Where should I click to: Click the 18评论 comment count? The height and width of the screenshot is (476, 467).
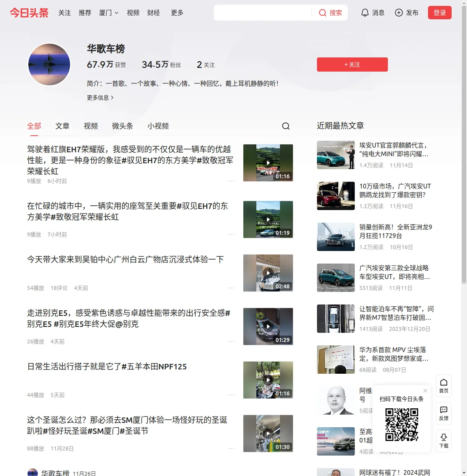point(59,288)
